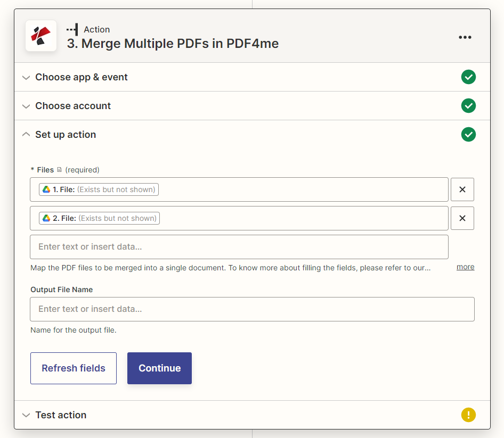
Task: Click the green checkmark beside Set up action
Action: 468,134
